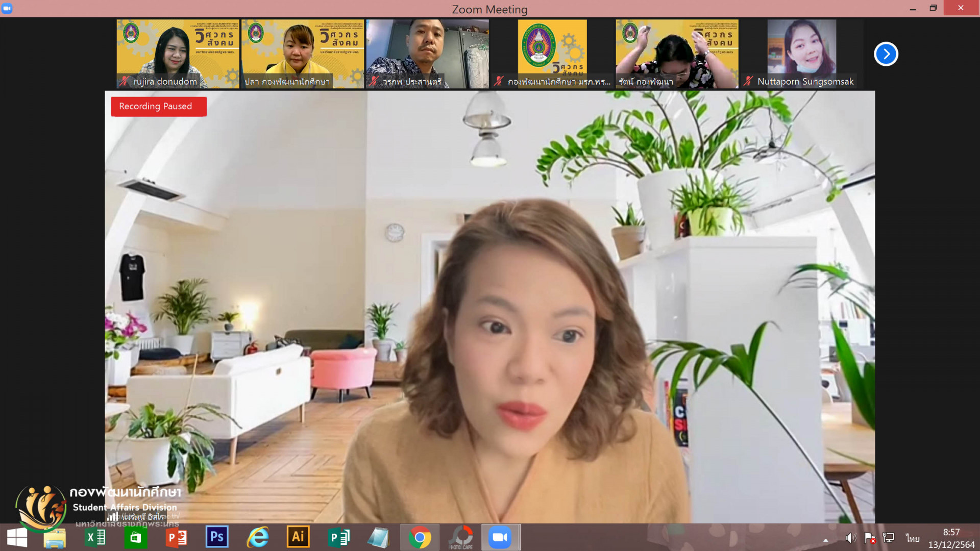
Task: Open PhotoScape from the taskbar
Action: click(460, 537)
